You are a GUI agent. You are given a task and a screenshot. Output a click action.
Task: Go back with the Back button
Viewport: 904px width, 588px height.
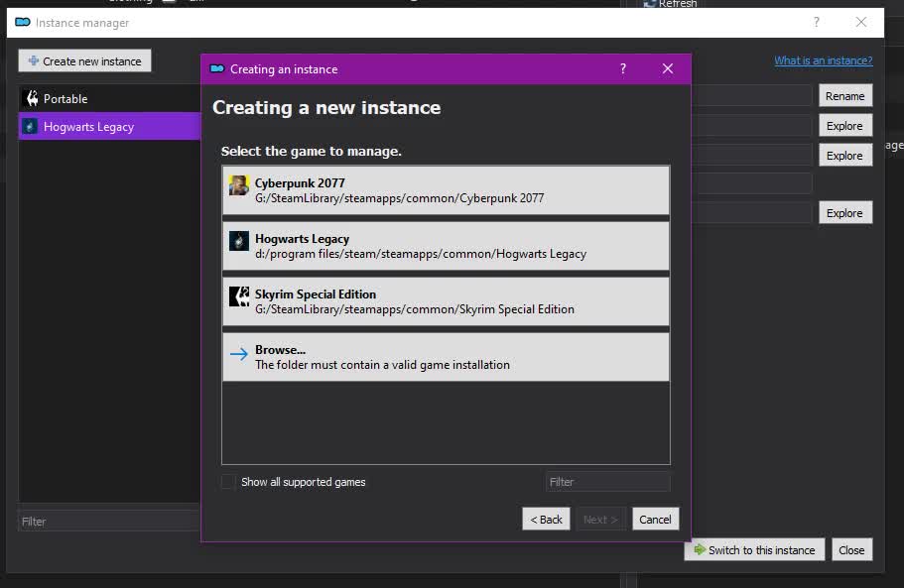(546, 519)
